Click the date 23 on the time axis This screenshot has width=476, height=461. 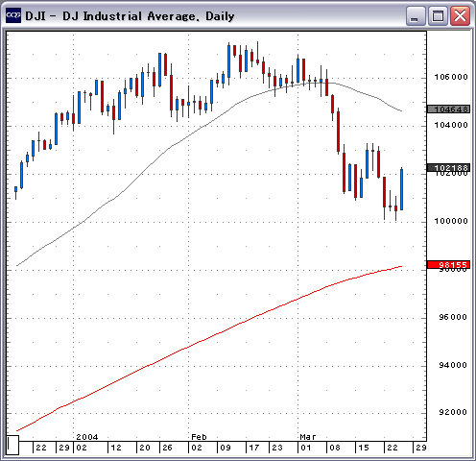pyautogui.click(x=277, y=448)
